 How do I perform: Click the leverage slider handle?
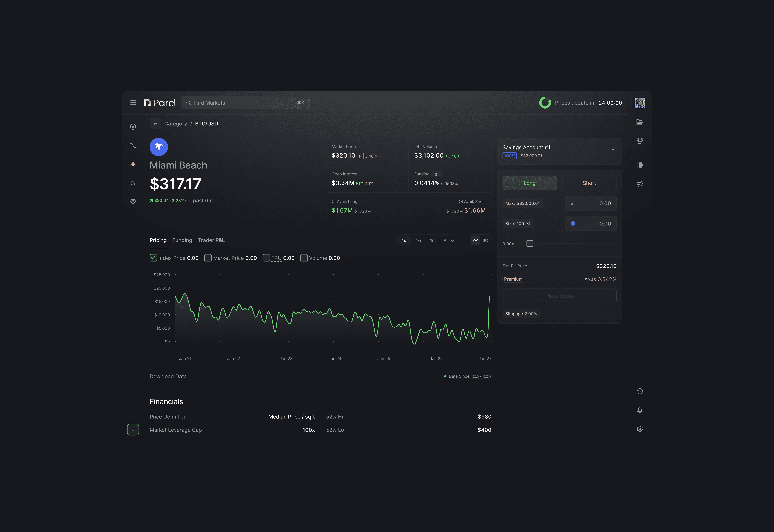[530, 244]
